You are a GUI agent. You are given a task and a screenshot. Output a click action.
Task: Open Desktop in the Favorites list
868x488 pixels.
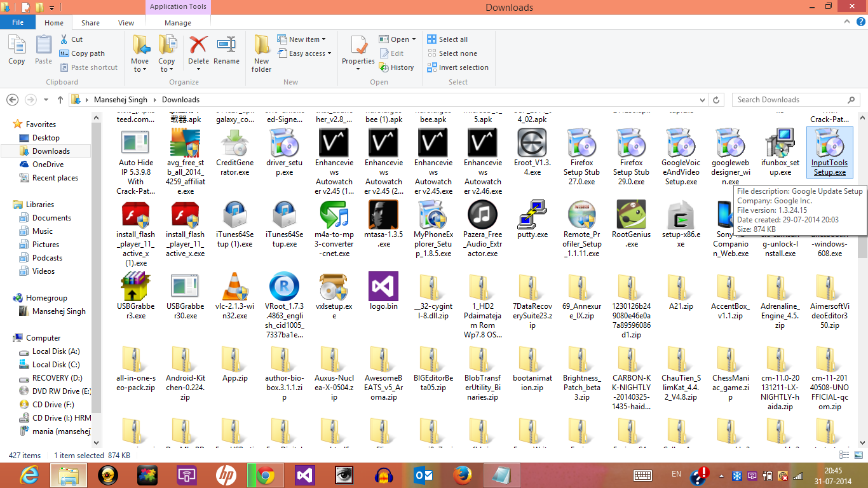tap(46, 138)
